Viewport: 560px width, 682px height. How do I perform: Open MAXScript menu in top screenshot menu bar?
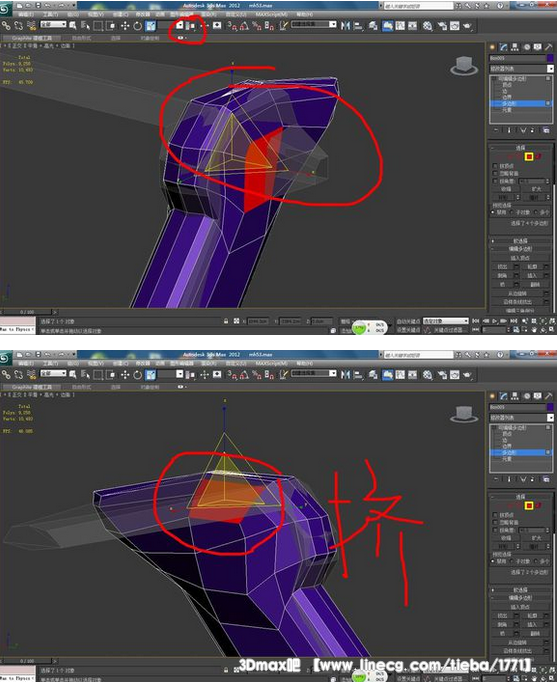pyautogui.click(x=271, y=14)
